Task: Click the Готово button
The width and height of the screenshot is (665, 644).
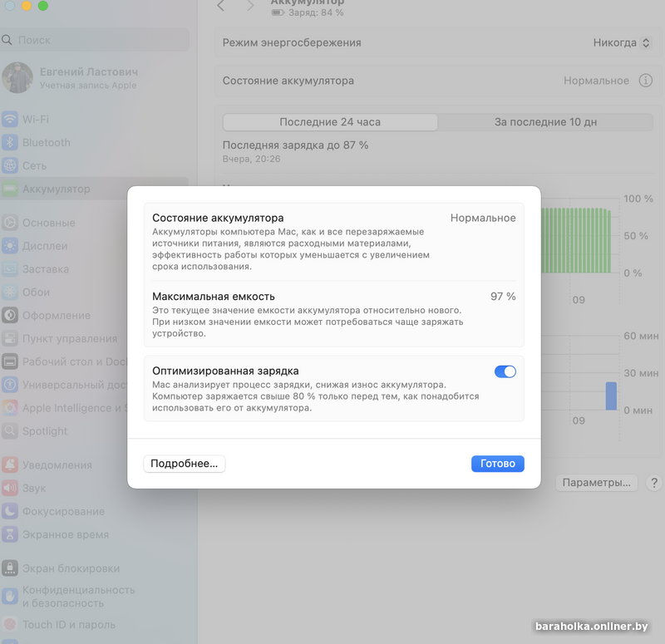Action: point(497,464)
